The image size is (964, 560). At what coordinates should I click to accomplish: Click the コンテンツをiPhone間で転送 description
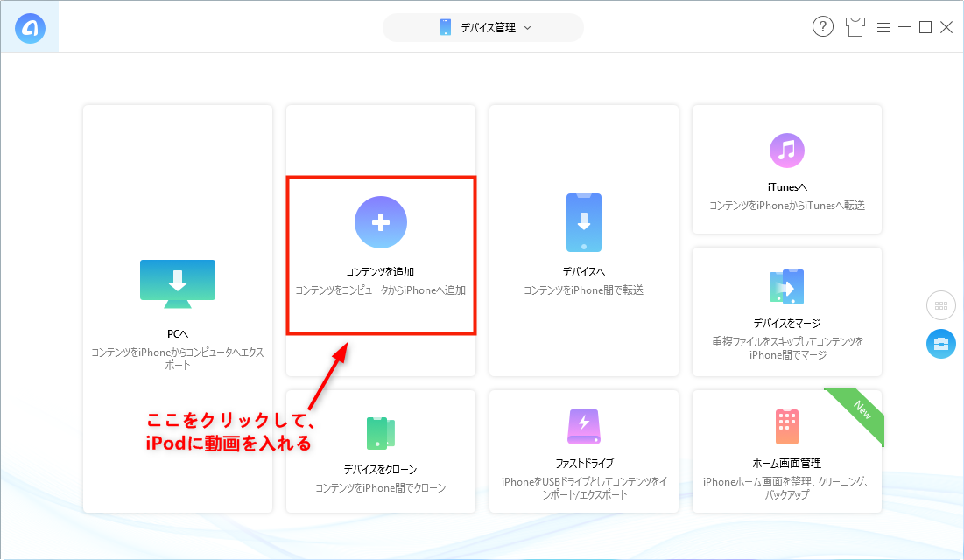[583, 290]
